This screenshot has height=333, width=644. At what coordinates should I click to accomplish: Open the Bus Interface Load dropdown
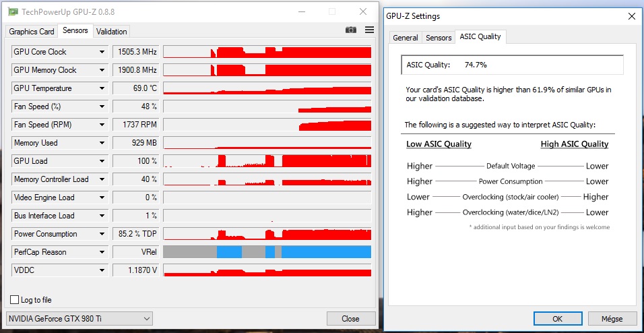click(x=102, y=216)
